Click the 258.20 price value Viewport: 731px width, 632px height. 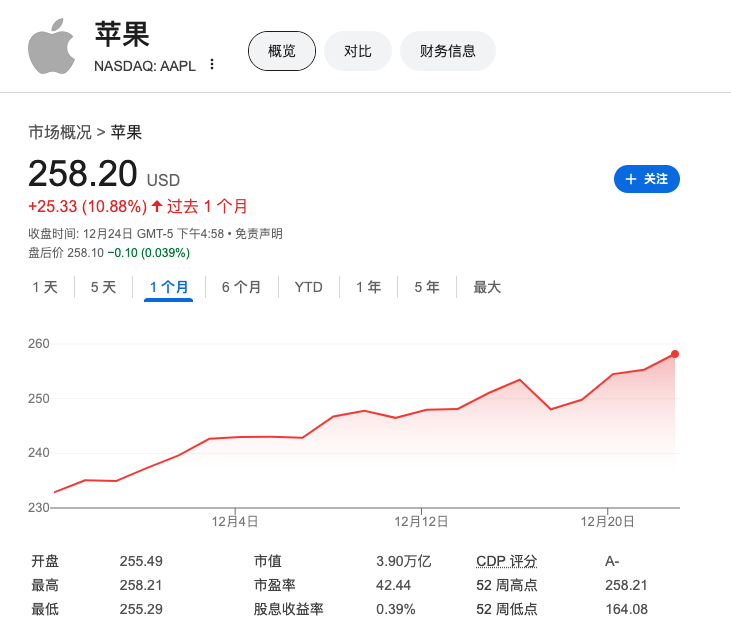(83, 174)
